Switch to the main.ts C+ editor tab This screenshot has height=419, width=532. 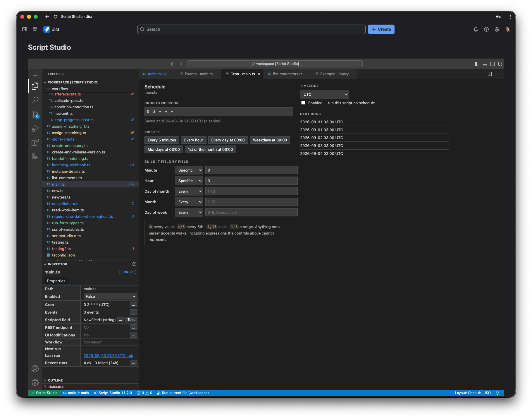pos(157,74)
